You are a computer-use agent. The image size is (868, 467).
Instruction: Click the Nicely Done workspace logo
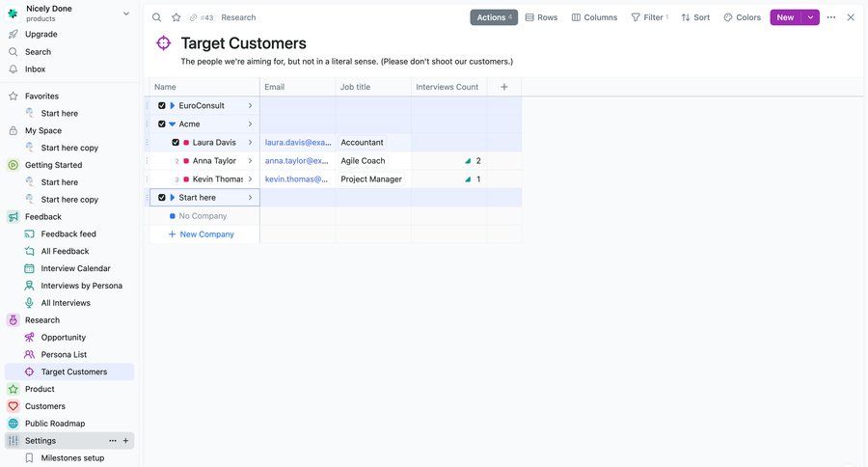coord(13,14)
